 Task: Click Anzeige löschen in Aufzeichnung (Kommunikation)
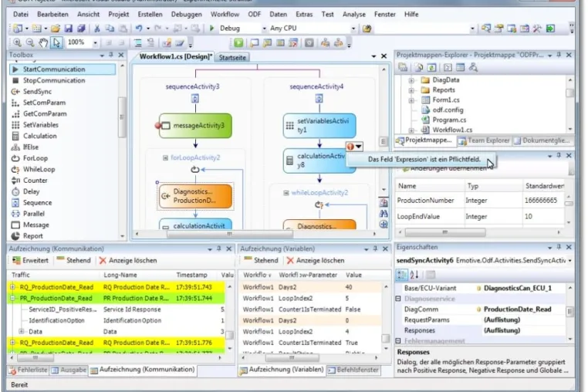click(128, 260)
